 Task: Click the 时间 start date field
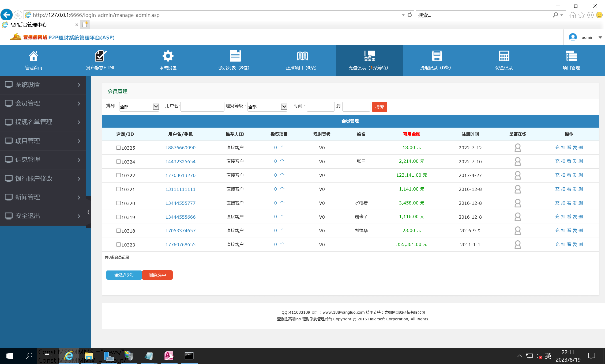(321, 107)
